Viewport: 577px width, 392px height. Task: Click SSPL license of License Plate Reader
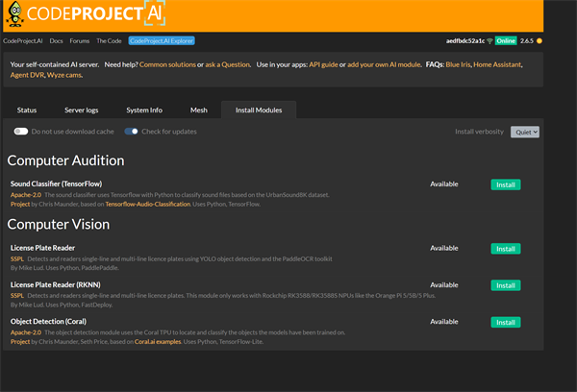(x=17, y=258)
